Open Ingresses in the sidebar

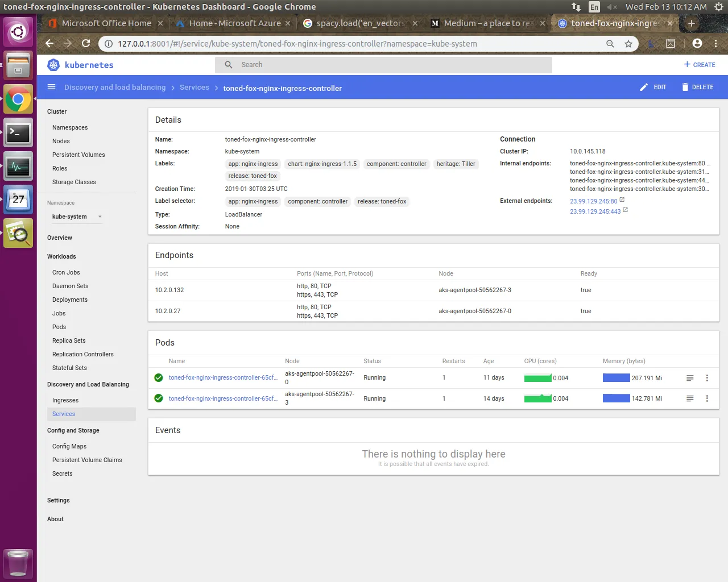pyautogui.click(x=65, y=400)
